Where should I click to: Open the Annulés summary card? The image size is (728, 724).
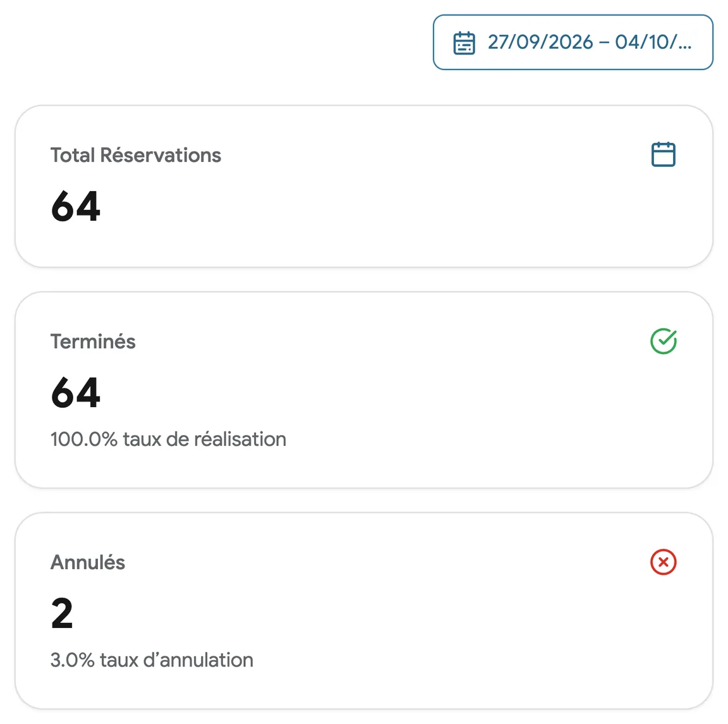pos(364,611)
